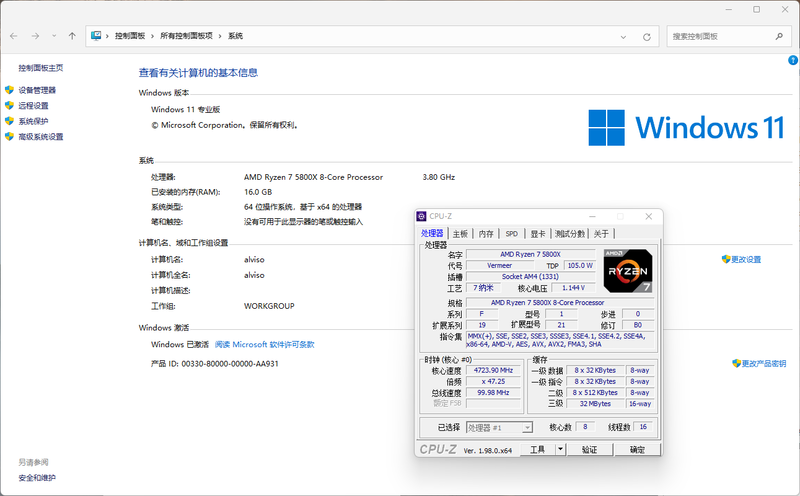Viewport: 800px width, 496px height.
Task: Open 阅读 Microsoft 软件许可条款 link
Action: [x=264, y=344]
